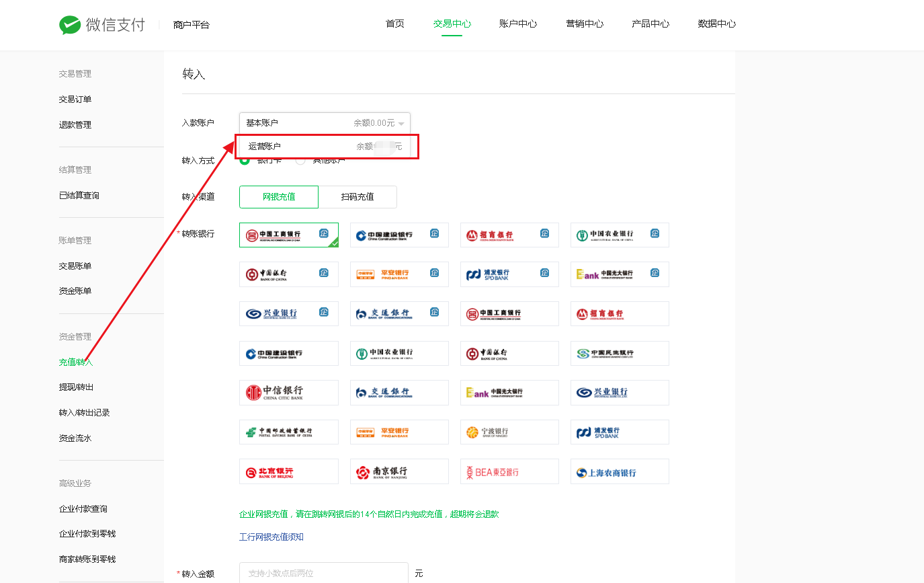Screen dimensions: 924x583
Task: Go to 首页 in top navigation
Action: coord(395,24)
